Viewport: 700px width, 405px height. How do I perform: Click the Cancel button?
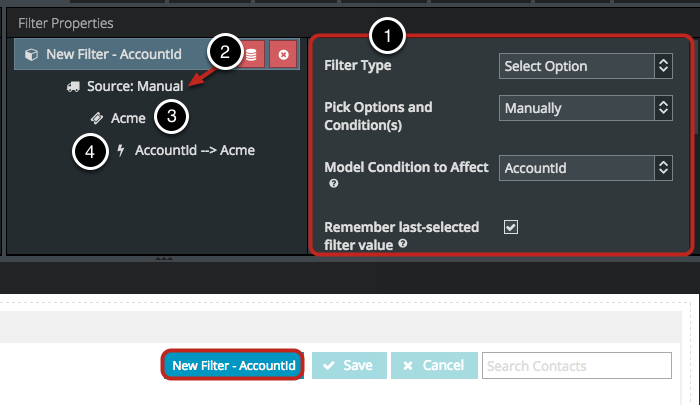pyautogui.click(x=434, y=365)
